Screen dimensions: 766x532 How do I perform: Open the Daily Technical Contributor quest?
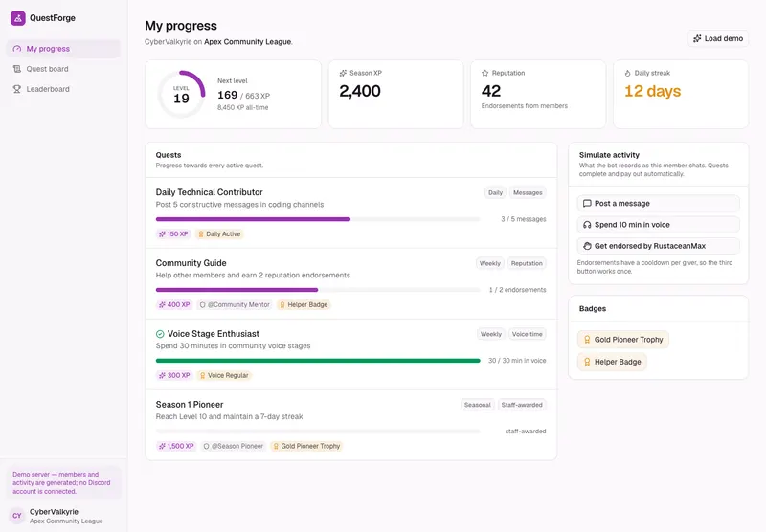click(x=209, y=192)
